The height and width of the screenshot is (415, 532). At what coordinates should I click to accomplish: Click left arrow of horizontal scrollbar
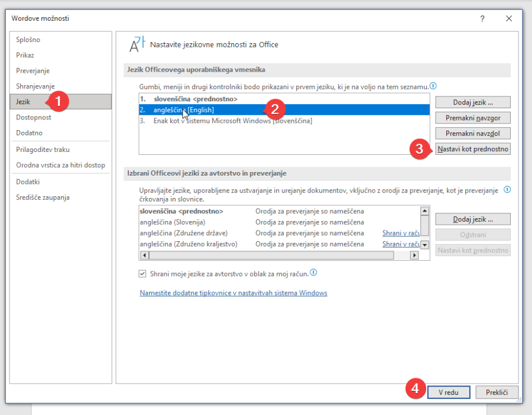click(144, 255)
